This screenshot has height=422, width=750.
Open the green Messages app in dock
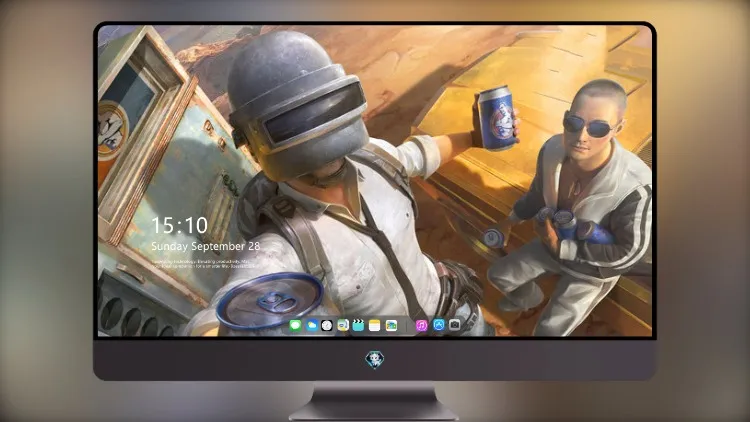pyautogui.click(x=296, y=326)
